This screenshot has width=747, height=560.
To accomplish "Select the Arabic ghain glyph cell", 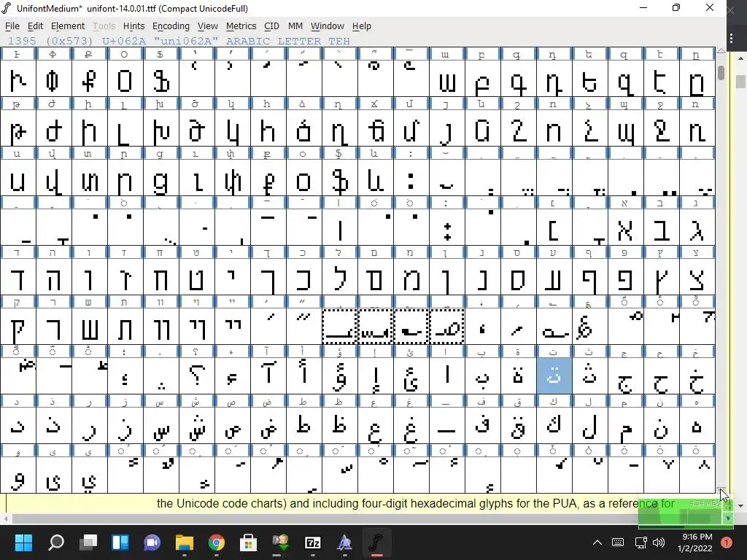I will coord(411,426).
